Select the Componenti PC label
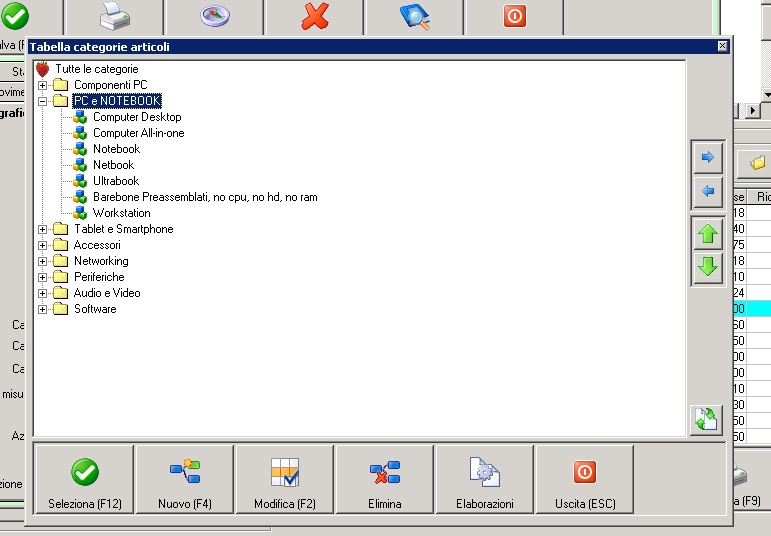 click(111, 85)
